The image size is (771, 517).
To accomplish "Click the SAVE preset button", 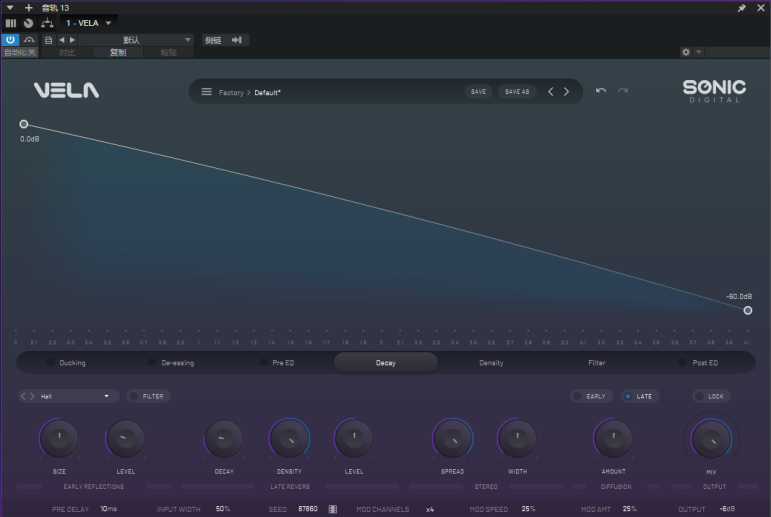I will tap(478, 92).
